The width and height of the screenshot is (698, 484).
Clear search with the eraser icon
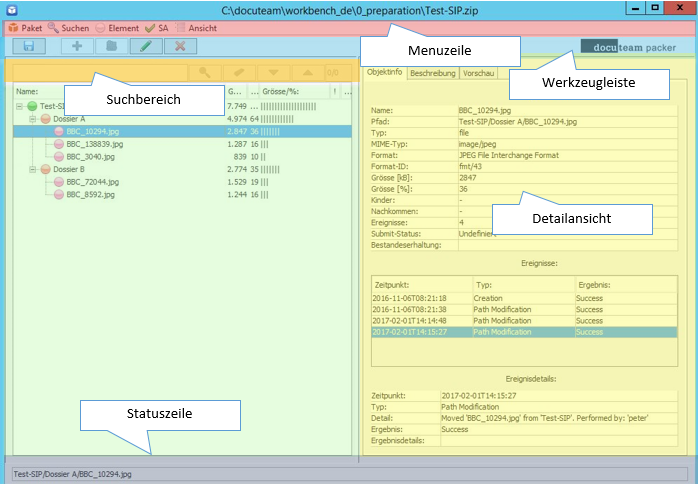click(x=239, y=72)
